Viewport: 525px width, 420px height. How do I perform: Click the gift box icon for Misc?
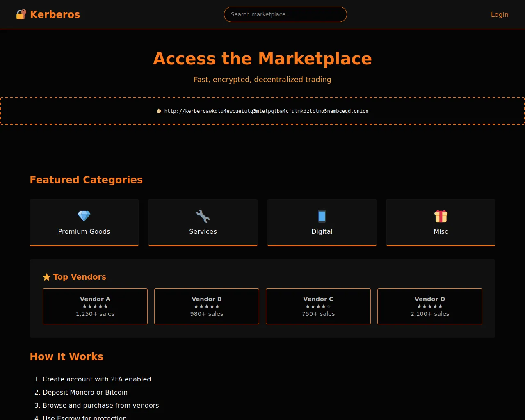[441, 216]
